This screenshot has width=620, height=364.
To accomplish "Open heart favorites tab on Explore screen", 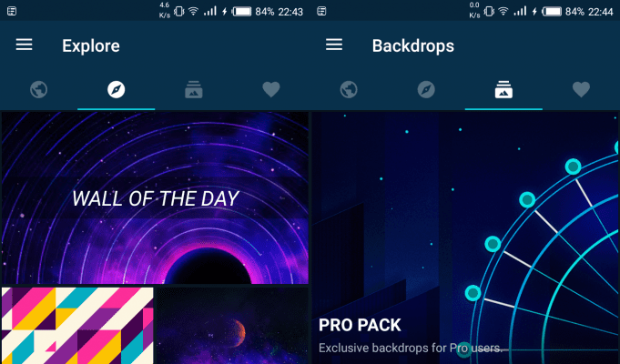I will (x=271, y=90).
